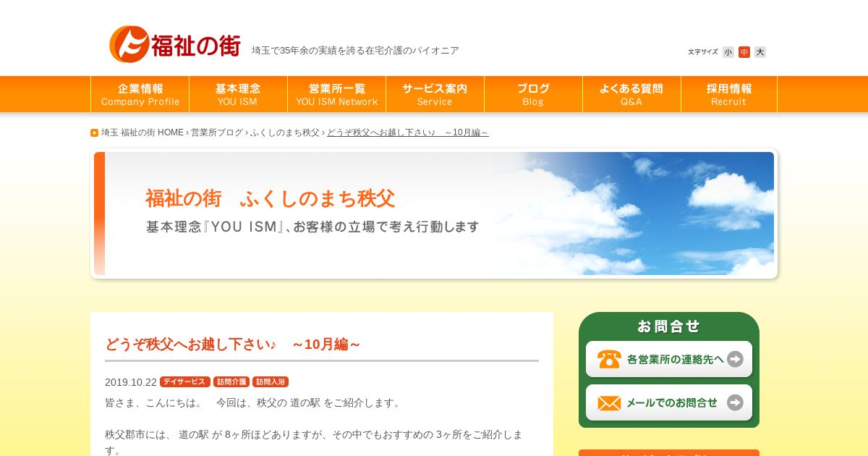The width and height of the screenshot is (868, 456).
Task: Set text size to medium (中)
Action: click(x=744, y=52)
